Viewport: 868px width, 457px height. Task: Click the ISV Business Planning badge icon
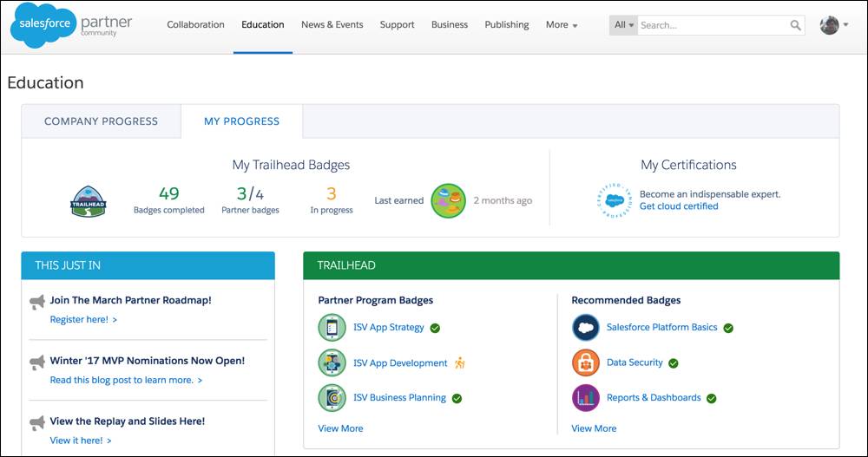point(332,398)
